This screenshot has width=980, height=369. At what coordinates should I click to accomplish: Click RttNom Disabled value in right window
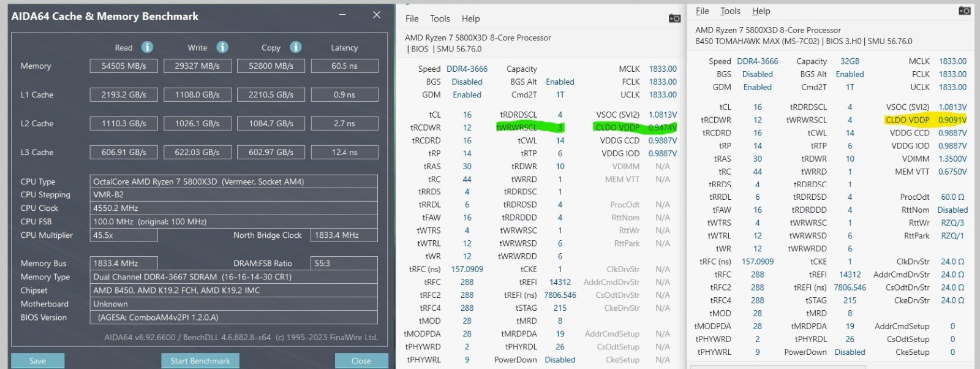click(x=952, y=210)
